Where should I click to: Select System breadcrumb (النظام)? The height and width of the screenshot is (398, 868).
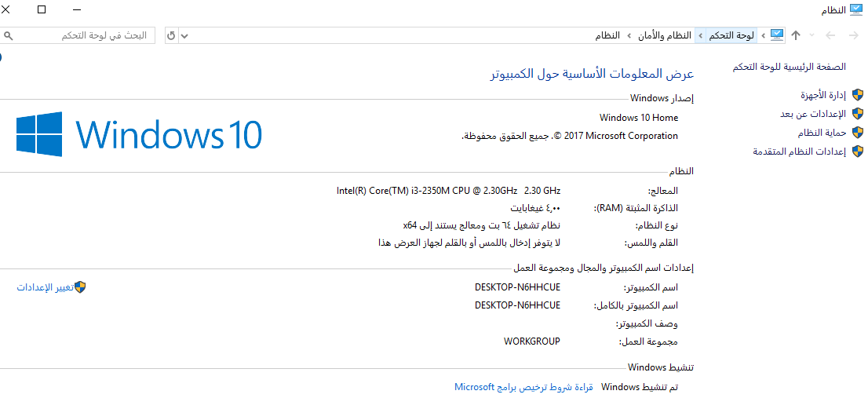coord(607,35)
